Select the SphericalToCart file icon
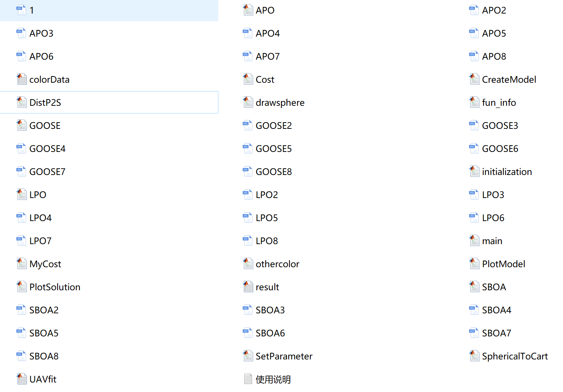563x392 pixels. tap(474, 356)
